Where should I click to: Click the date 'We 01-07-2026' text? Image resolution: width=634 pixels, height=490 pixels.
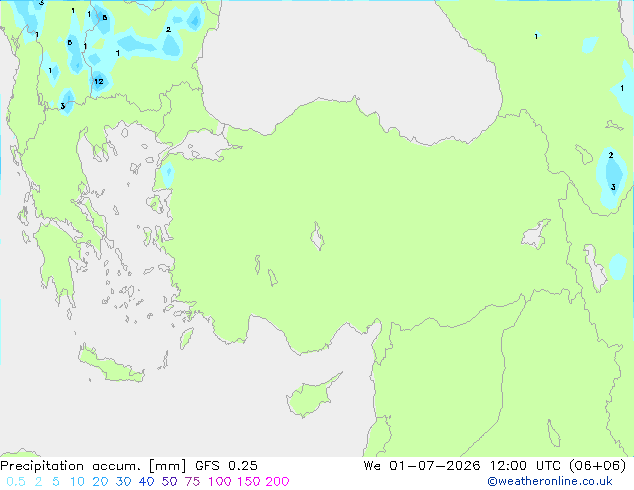click(x=422, y=466)
